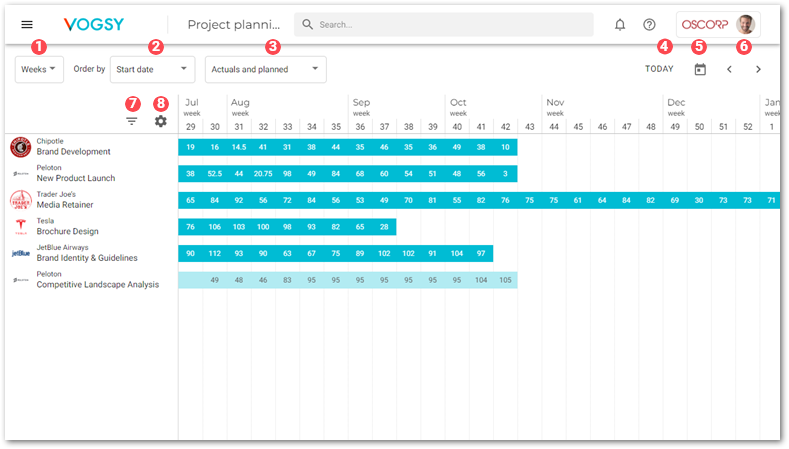Click the VOGSY logo
Image resolution: width=789 pixels, height=449 pixels.
click(94, 24)
